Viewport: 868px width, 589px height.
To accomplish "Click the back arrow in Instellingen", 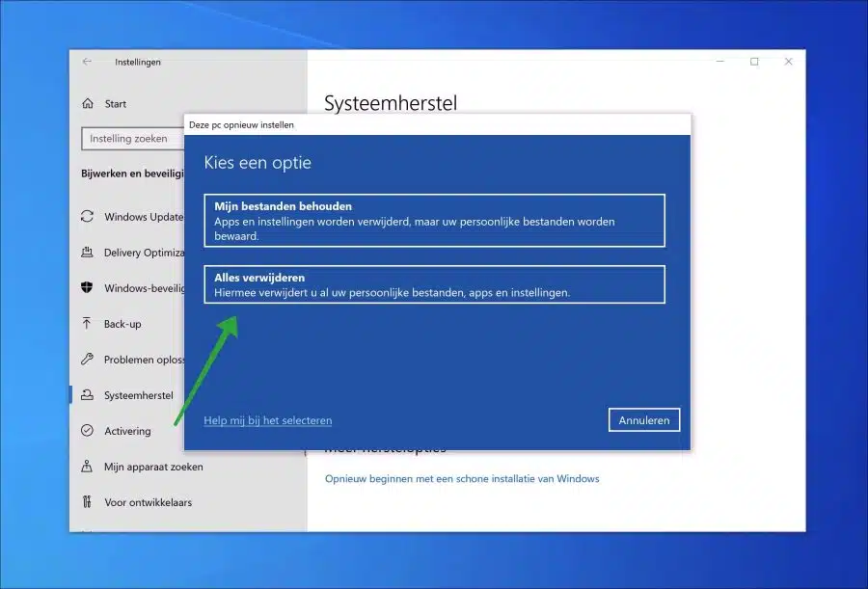I will coord(87,62).
